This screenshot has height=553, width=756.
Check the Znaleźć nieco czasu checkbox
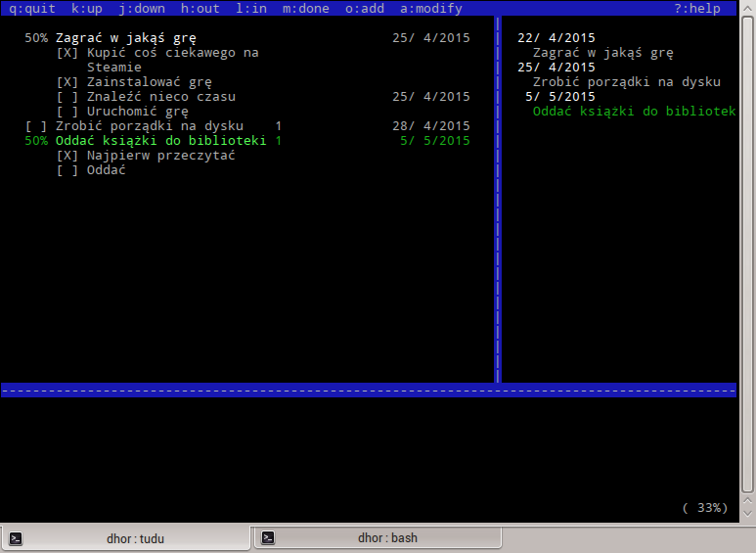[x=67, y=97]
